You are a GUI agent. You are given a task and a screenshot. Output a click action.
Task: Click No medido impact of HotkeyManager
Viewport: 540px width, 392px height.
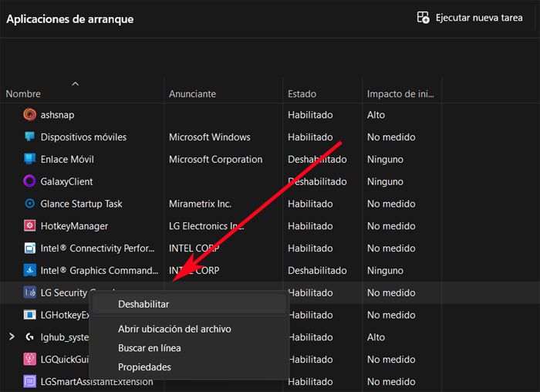[391, 226]
